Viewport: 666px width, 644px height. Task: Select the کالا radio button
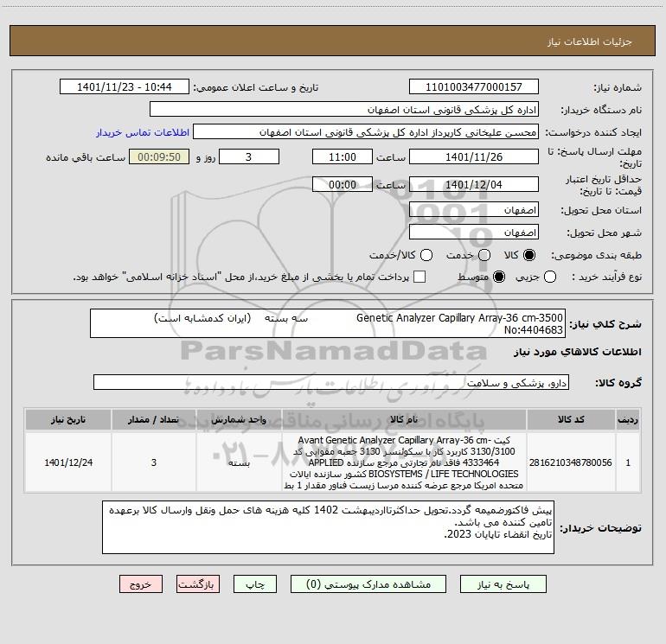(529, 255)
